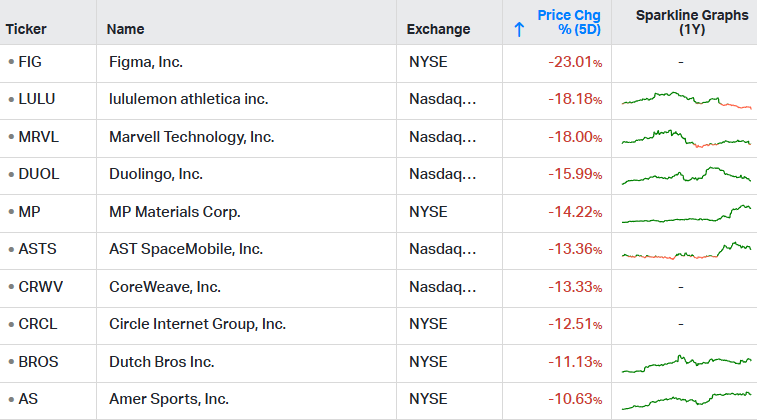
Task: Select Circle Internet Group, Inc. row
Action: (x=378, y=324)
